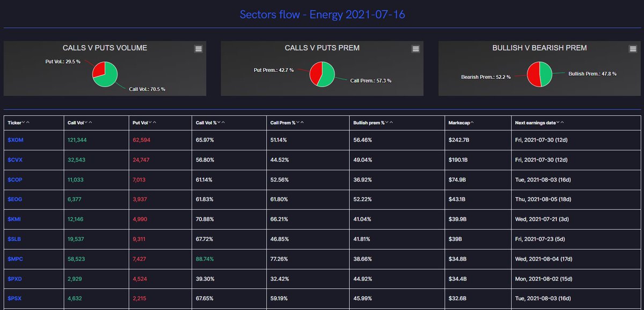644x310 pixels.
Task: Sort table by Bullish prem % column
Action: (374, 123)
